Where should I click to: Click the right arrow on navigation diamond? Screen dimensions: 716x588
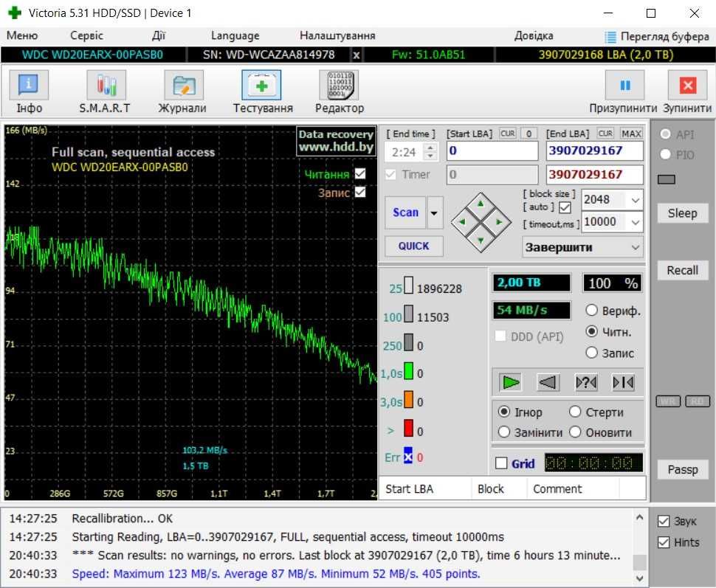[499, 222]
